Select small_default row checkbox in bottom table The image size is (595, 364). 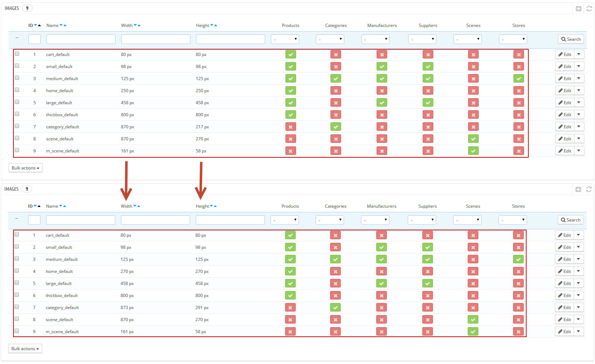click(x=17, y=247)
